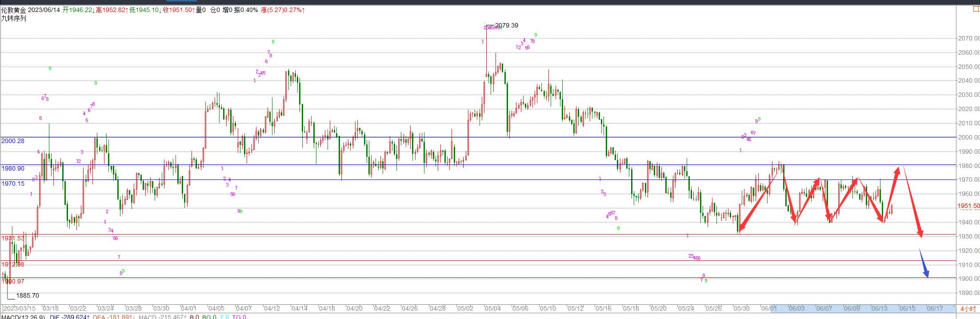980x319 pixels.
Task: Click the 2023/03/15 date on time axis
Action: tap(20, 308)
